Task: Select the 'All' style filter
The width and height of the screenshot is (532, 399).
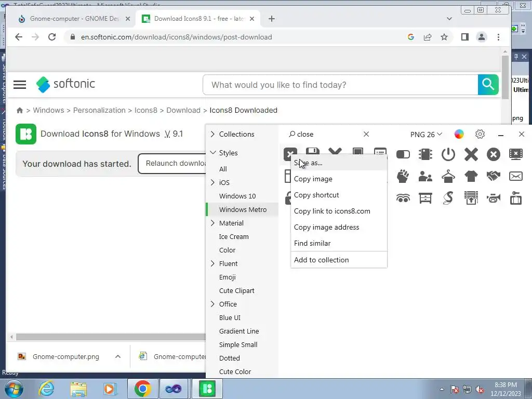Action: pyautogui.click(x=223, y=169)
